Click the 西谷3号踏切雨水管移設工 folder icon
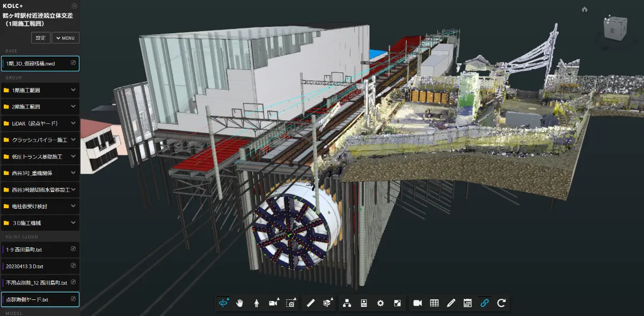This screenshot has height=316, width=644. [x=6, y=190]
